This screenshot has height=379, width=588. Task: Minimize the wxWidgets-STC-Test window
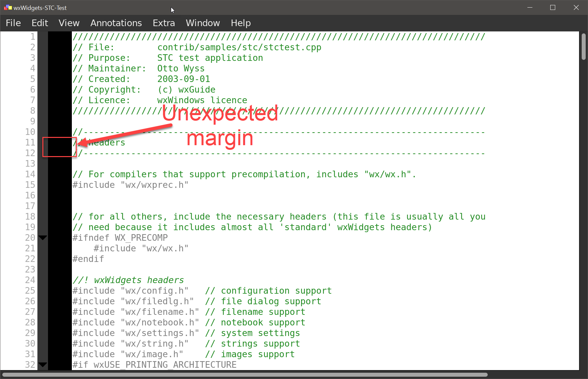530,8
